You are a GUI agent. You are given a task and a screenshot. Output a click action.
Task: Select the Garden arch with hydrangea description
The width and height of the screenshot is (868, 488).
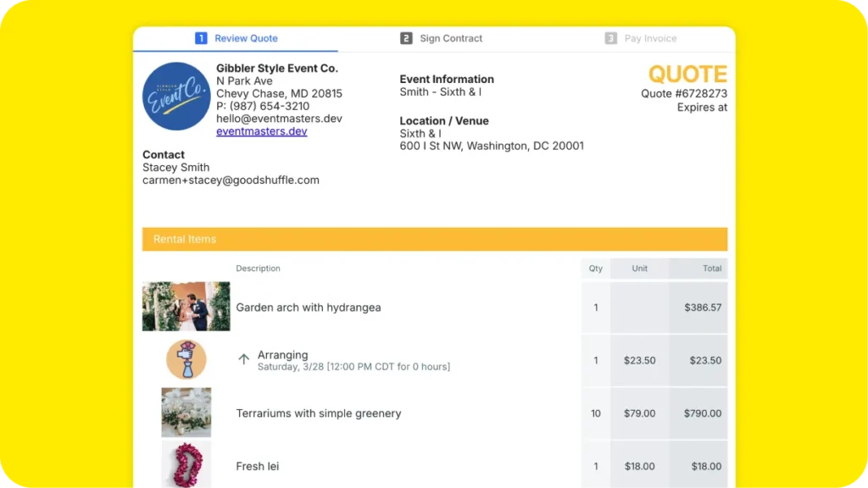[x=309, y=307]
